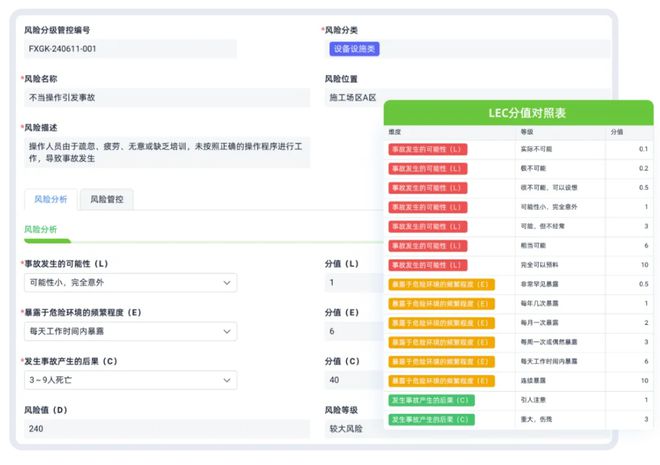Click 极不可能 in the LEC table
Viewport: 660px width, 465px height.
tap(533, 168)
